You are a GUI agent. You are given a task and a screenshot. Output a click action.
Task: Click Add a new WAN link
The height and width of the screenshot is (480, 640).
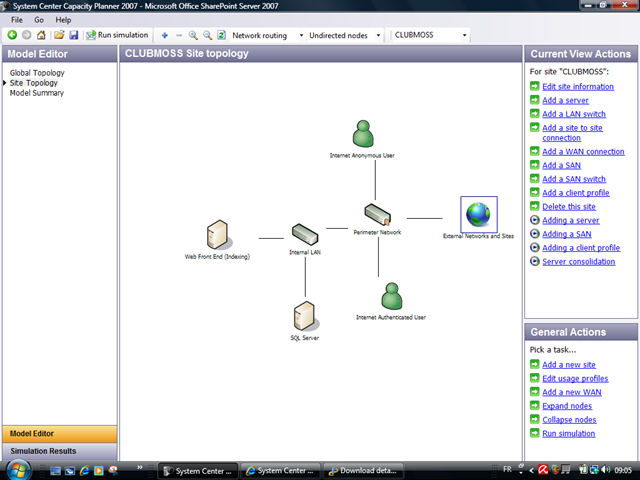tap(571, 392)
